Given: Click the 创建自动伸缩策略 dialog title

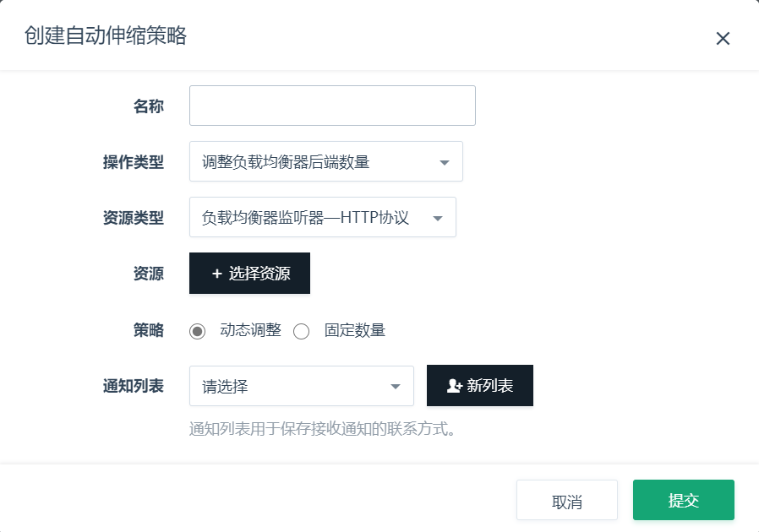Looking at the screenshot, I should point(106,35).
